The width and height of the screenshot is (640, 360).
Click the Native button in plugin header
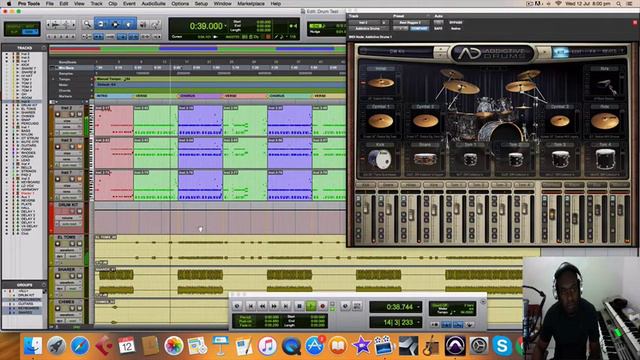coord(456,29)
